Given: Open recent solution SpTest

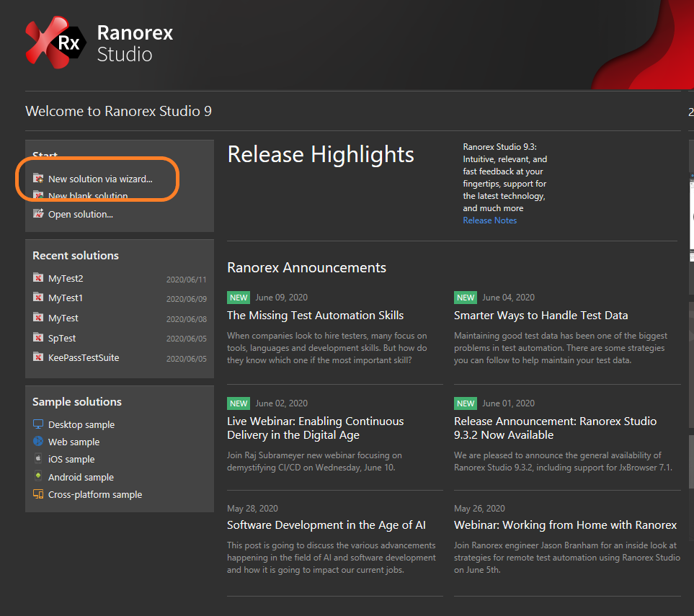Looking at the screenshot, I should 62,338.
